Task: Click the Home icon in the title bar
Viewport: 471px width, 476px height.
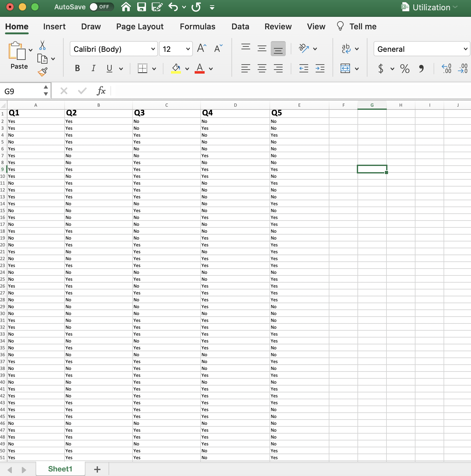Action: (x=126, y=7)
